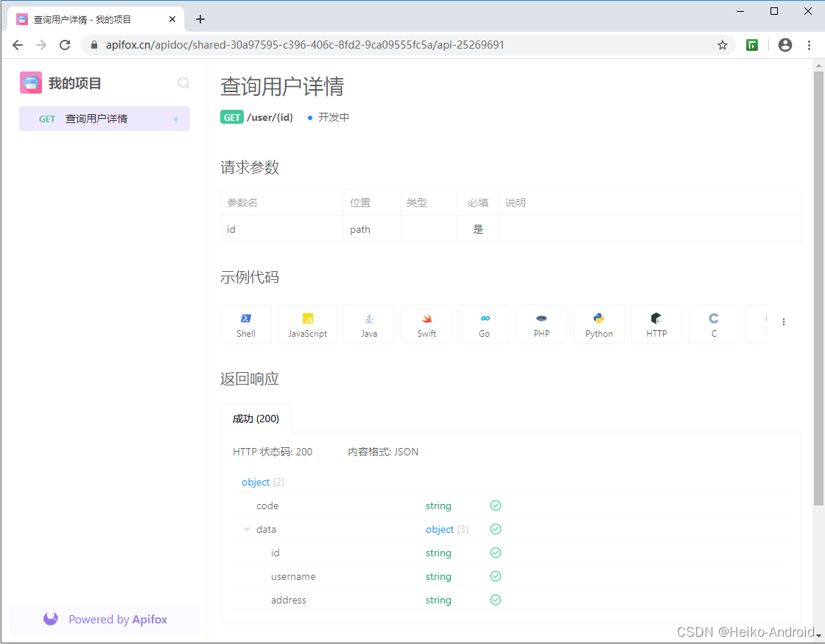825x644 pixels.
Task: Click the lock icon in address bar
Action: (x=94, y=45)
